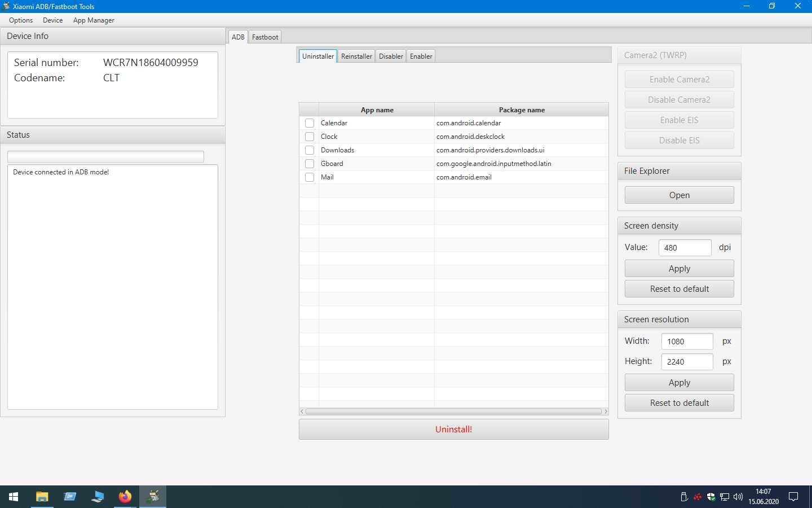Open the USB safely remove tray icon
The height and width of the screenshot is (508, 812).
point(684,497)
